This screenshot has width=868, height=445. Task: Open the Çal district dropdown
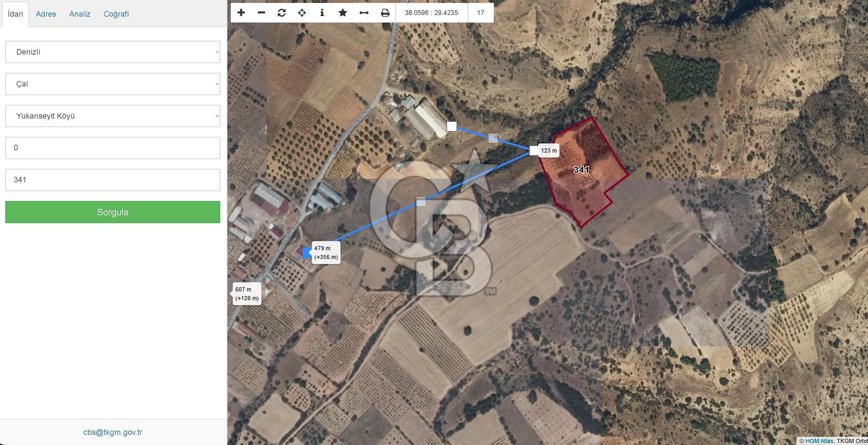click(112, 84)
